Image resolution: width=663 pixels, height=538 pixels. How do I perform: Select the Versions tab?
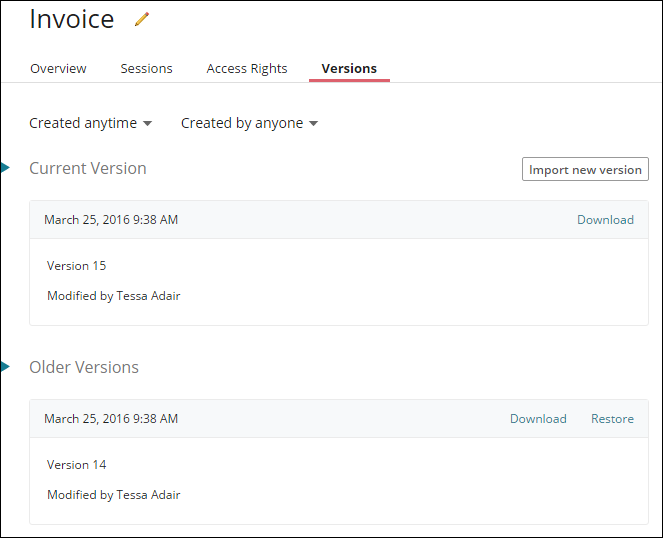pyautogui.click(x=349, y=69)
